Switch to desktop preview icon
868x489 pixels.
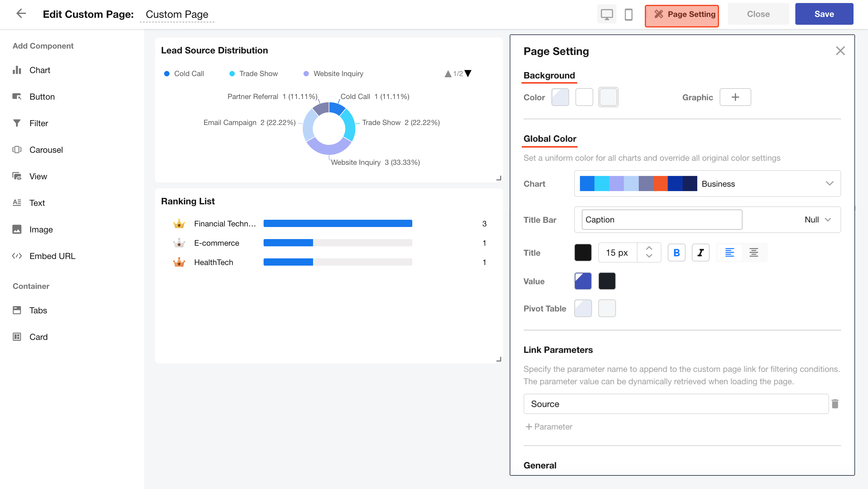click(x=607, y=14)
